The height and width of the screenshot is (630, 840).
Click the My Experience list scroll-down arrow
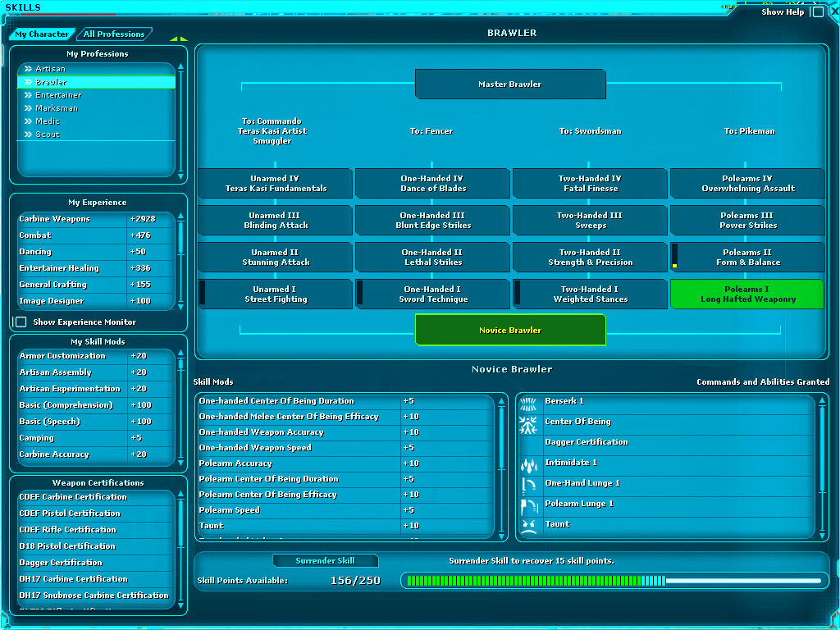180,307
